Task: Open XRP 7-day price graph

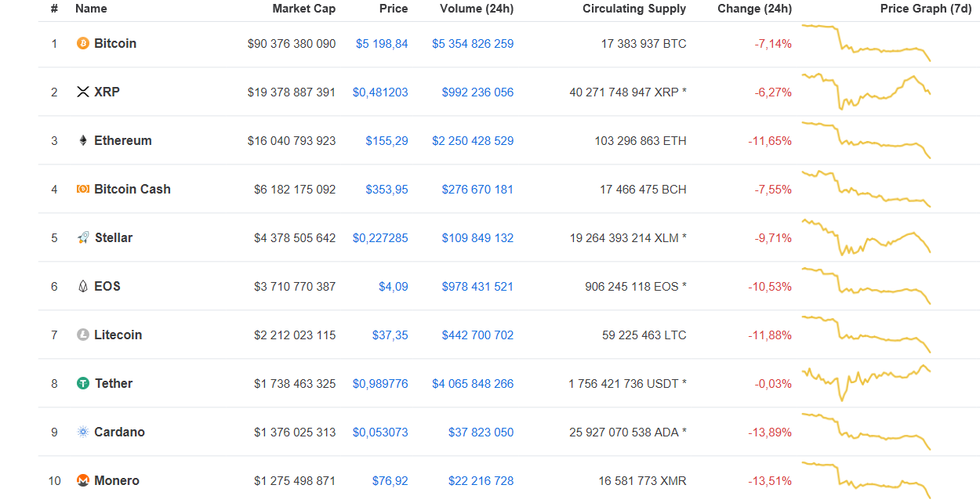Action: 866,92
